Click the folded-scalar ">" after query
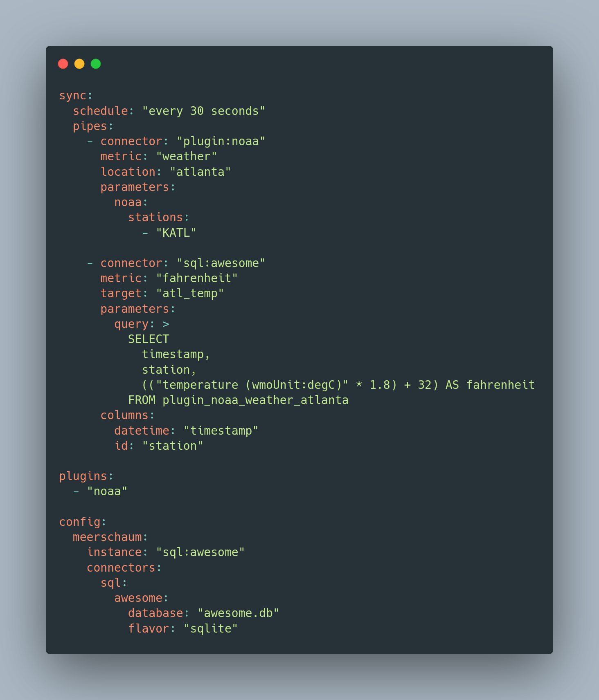The image size is (599, 700). point(166,324)
